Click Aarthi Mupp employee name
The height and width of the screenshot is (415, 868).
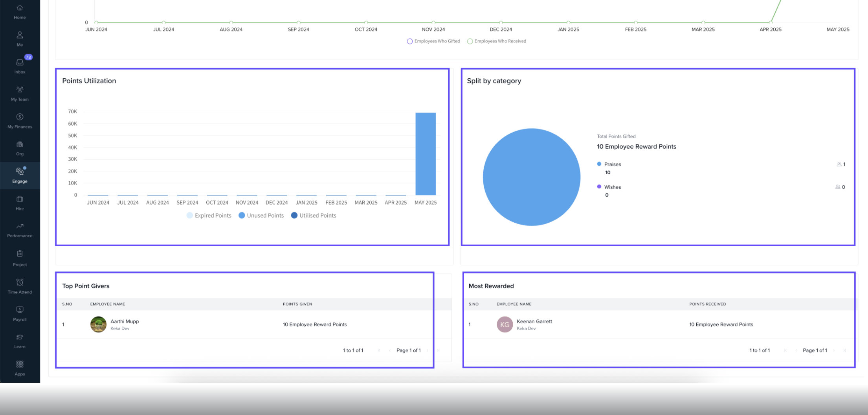pos(125,321)
